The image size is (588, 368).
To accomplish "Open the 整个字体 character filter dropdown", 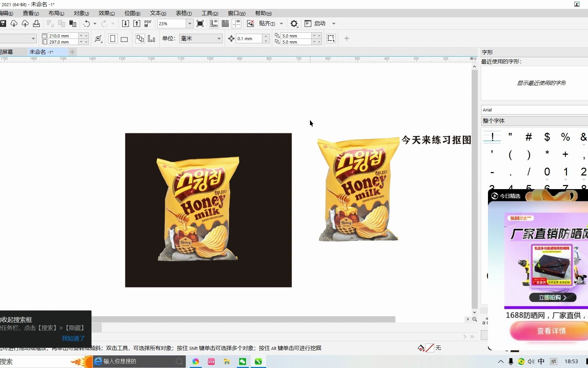I will tap(535, 121).
